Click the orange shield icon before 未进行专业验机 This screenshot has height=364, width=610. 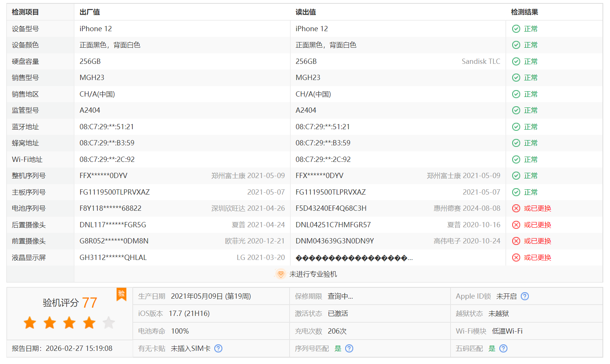tap(281, 274)
